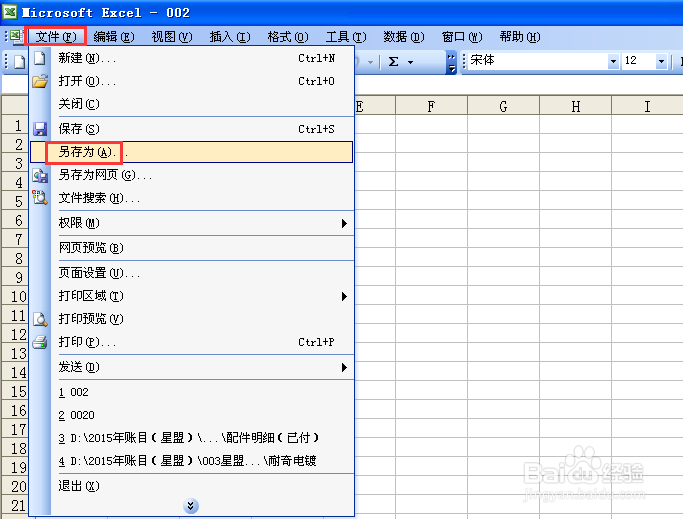
Task: Click the new document icon in menu
Action: coord(40,58)
